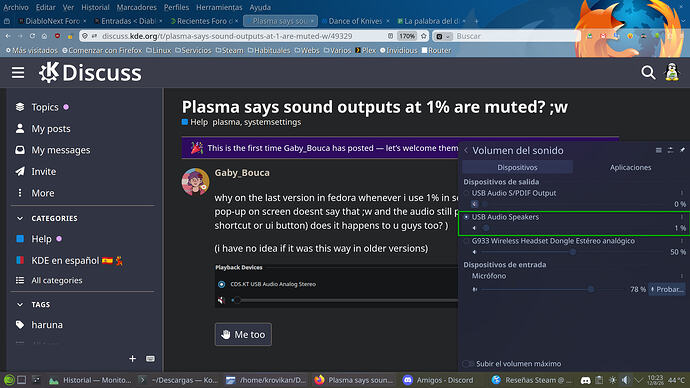
Task: Click the Probar microphone test button
Action: point(667,289)
